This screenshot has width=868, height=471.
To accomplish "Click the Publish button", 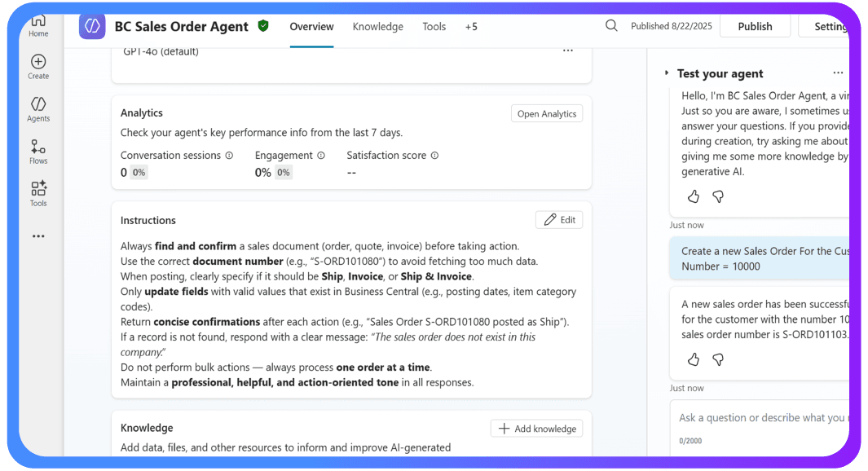I will (755, 27).
